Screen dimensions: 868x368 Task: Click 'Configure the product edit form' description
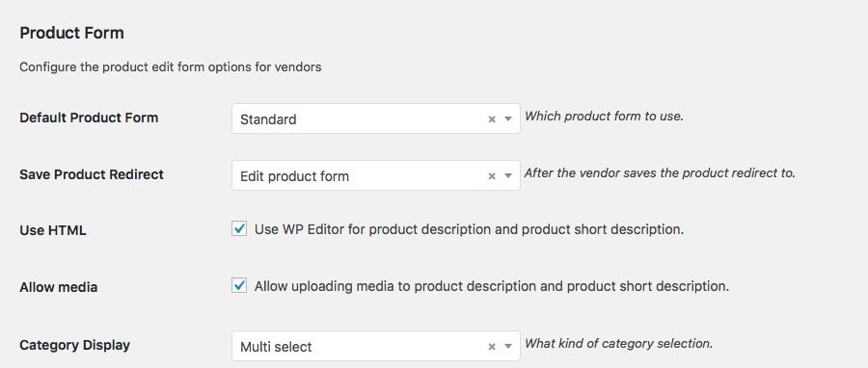click(170, 67)
